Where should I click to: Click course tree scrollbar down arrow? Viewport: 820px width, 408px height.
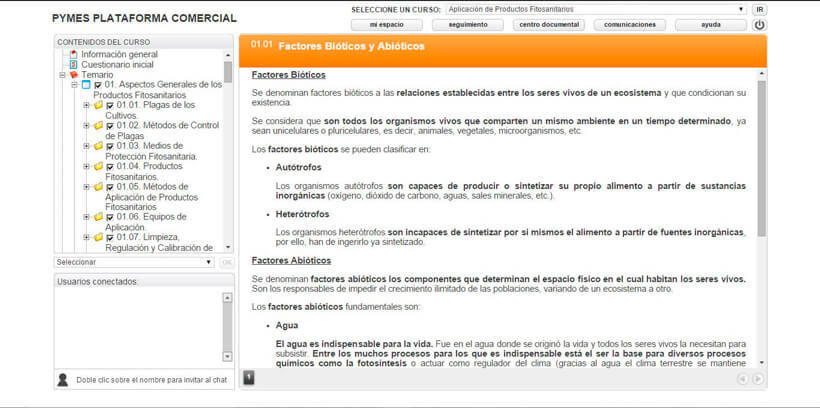pos(227,247)
